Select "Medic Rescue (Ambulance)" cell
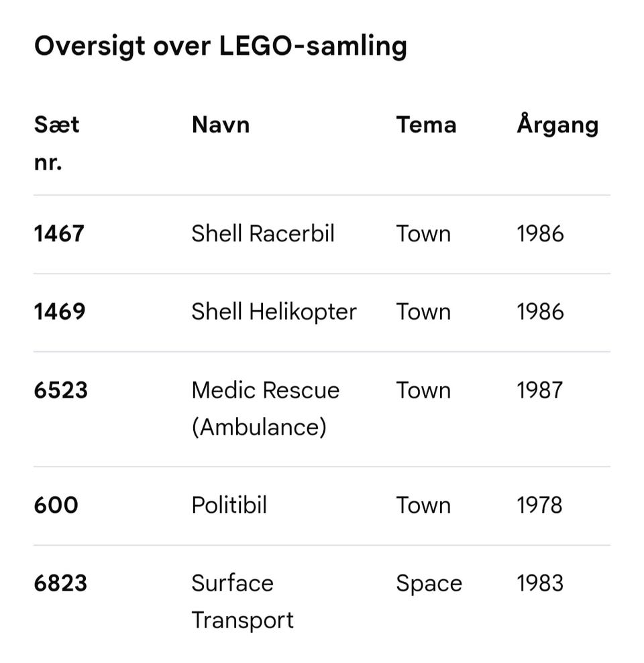Image resolution: width=644 pixels, height=663 pixels. point(265,408)
